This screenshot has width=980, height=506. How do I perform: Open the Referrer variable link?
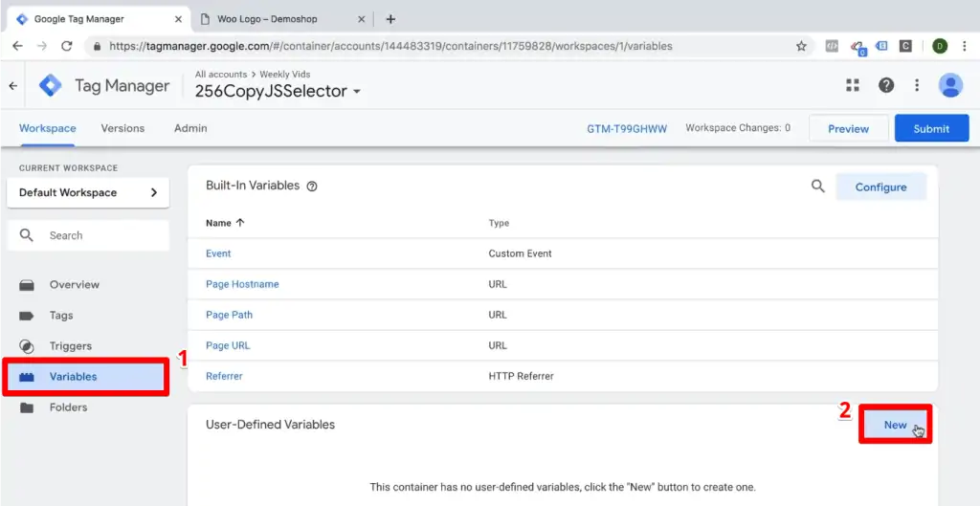coord(224,376)
